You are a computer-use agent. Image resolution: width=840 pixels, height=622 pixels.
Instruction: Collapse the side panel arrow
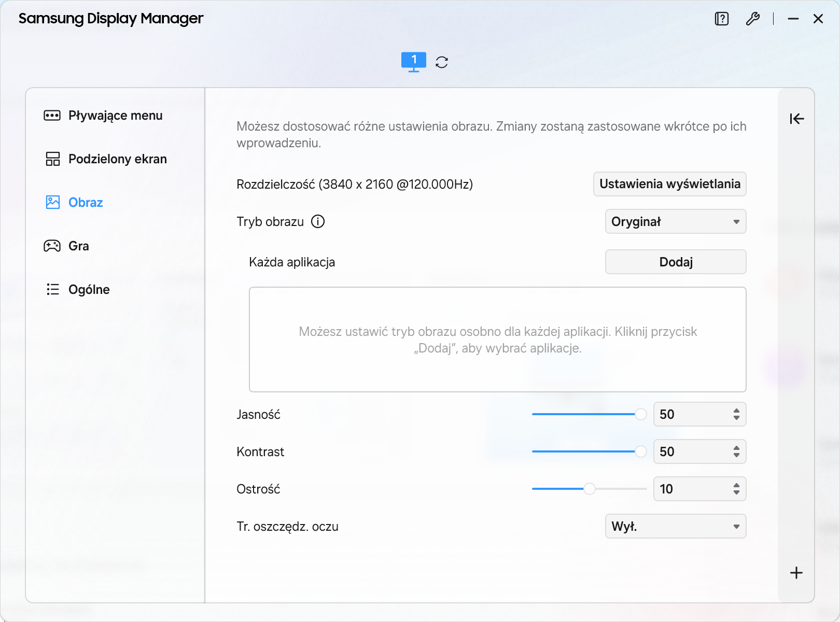coord(796,119)
